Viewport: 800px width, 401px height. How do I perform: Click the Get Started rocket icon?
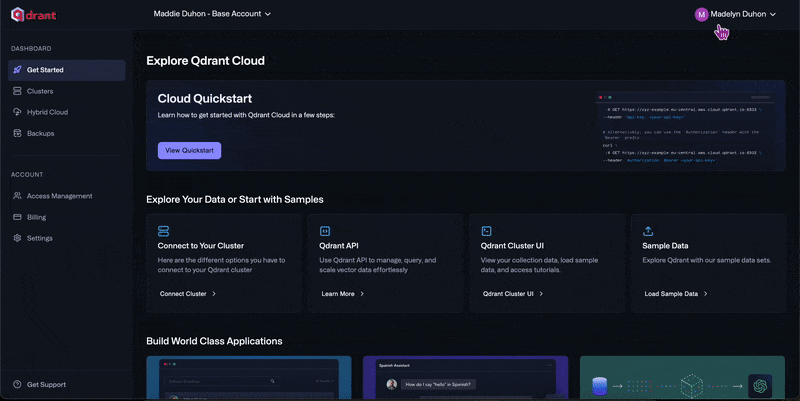[x=17, y=70]
